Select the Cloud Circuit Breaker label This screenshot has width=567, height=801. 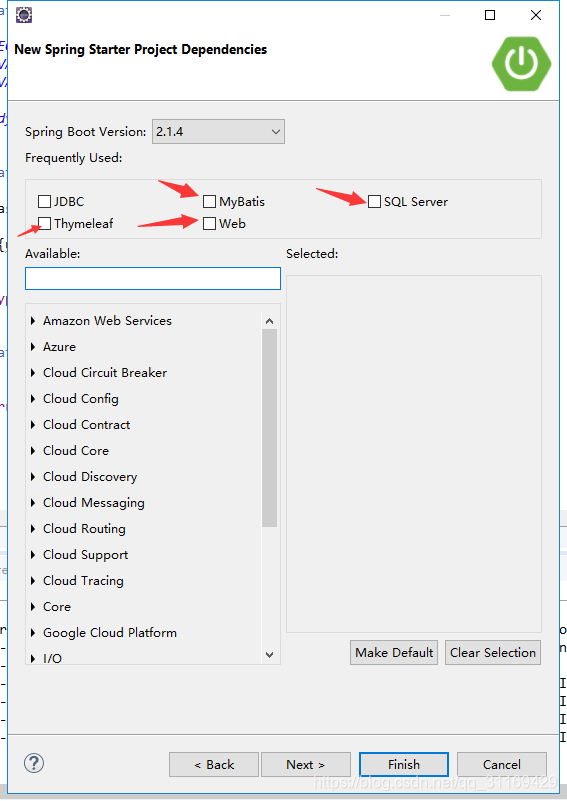105,373
